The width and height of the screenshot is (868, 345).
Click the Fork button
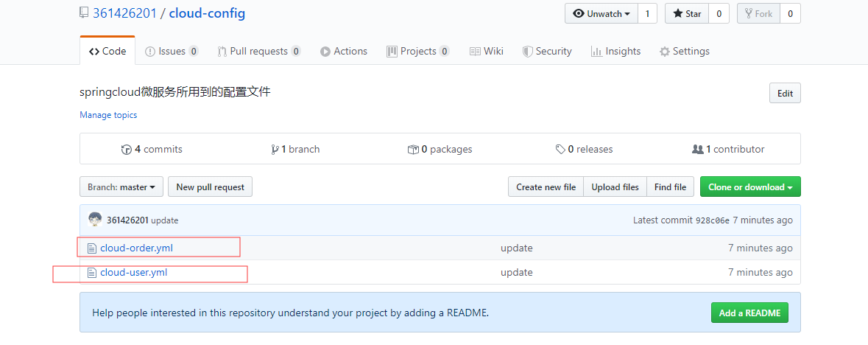[758, 14]
